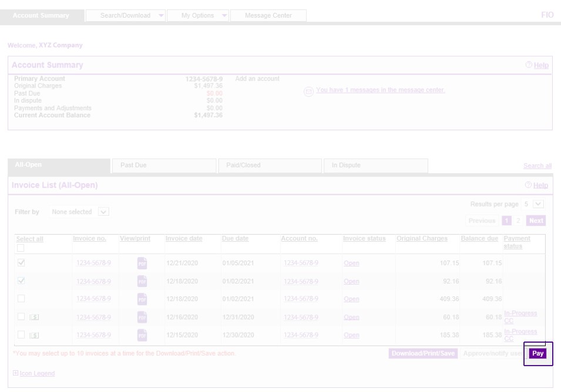Toggle the Select all checkbox
This screenshot has width=561, height=392.
[21, 248]
